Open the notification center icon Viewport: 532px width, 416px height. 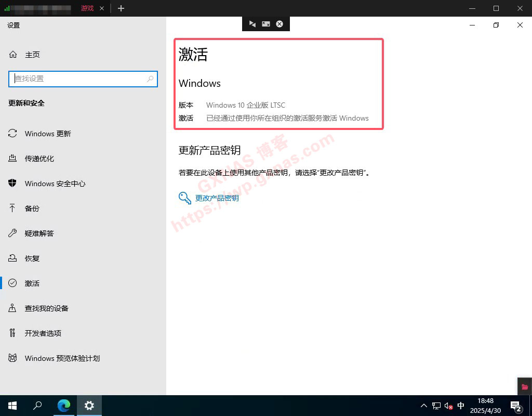[516, 406]
